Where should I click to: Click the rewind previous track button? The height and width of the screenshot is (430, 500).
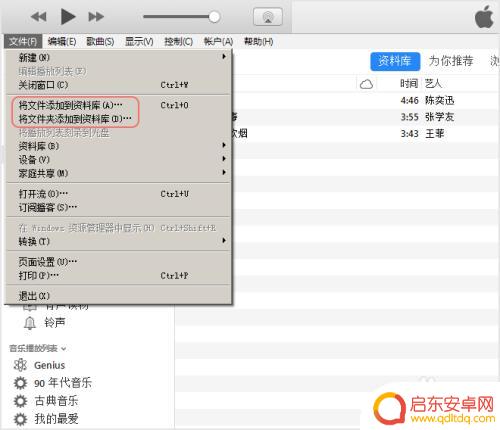point(39,17)
